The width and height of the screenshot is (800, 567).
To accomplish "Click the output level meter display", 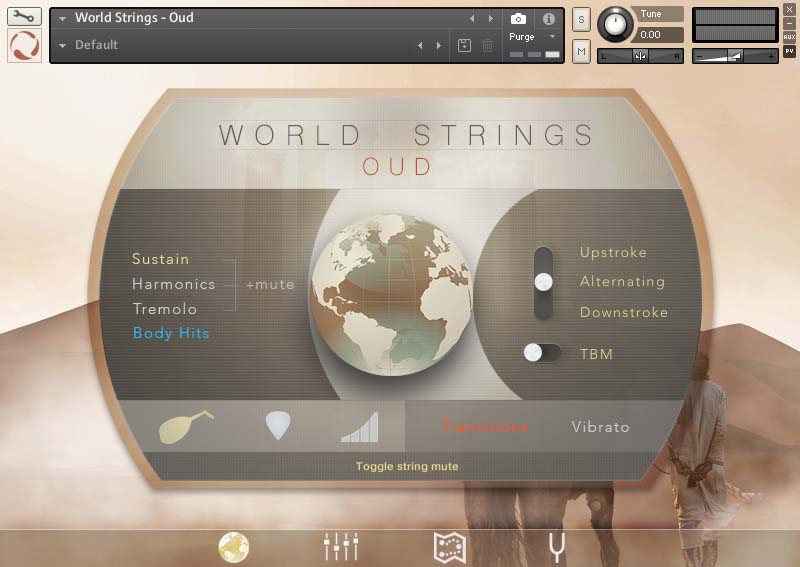I will (735, 24).
